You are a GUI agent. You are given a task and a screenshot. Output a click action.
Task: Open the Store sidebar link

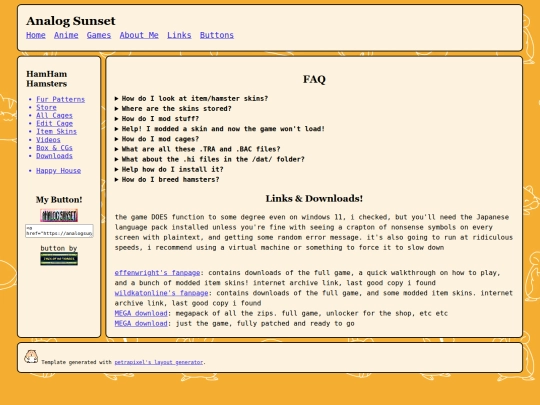46,107
